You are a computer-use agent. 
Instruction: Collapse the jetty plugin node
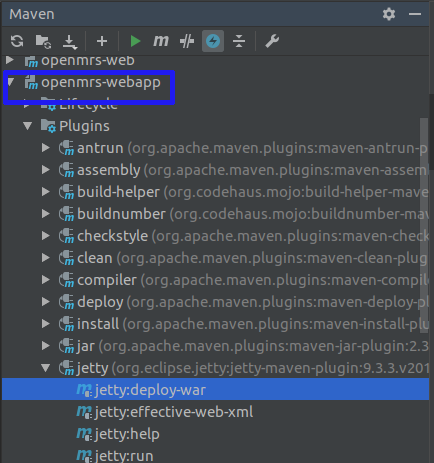coord(46,368)
